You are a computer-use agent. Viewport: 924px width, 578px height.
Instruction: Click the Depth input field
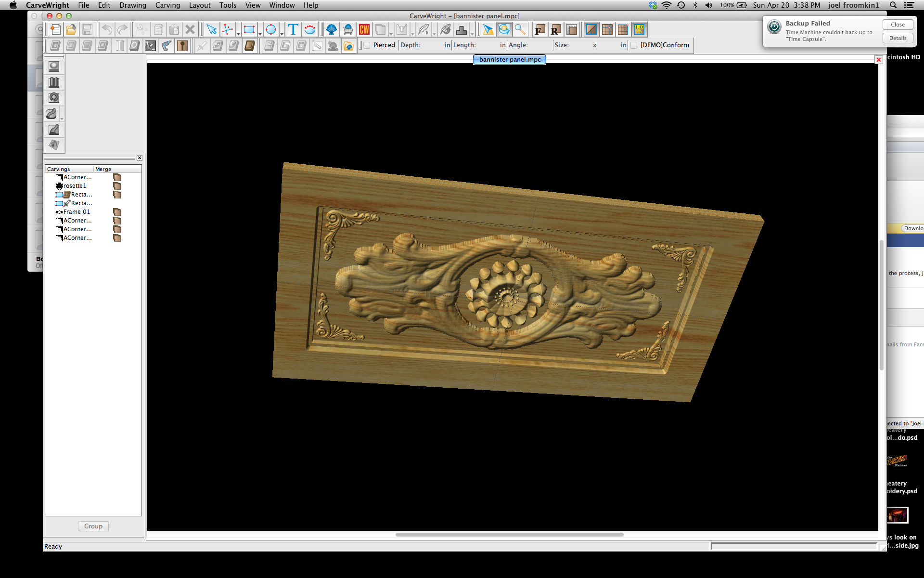432,45
